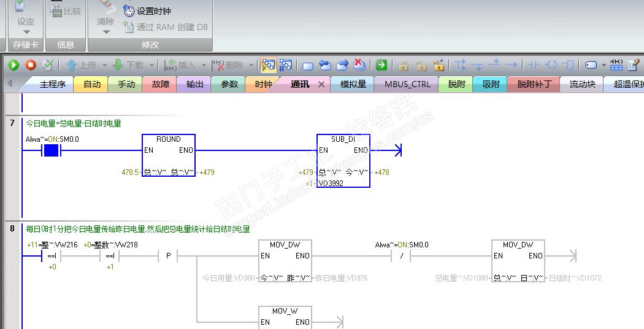
Task: Switch to the 时钟 tab
Action: point(263,84)
